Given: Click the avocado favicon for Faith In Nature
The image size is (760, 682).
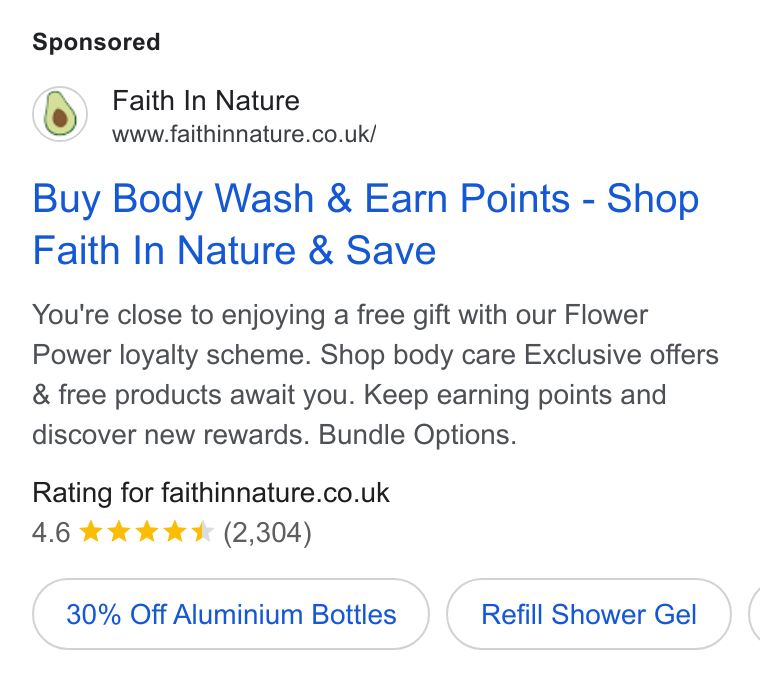Looking at the screenshot, I should click(x=60, y=114).
